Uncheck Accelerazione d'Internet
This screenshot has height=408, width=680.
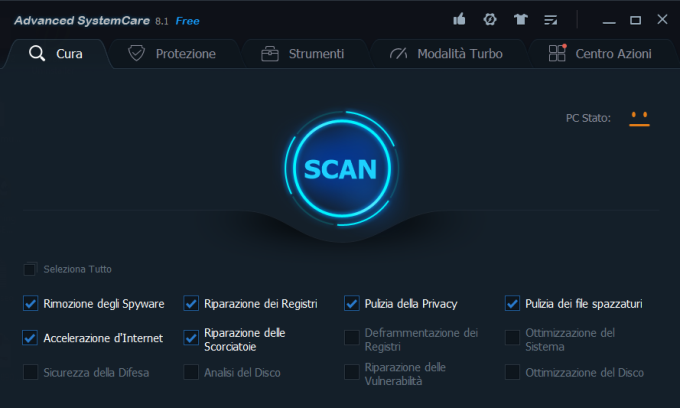[x=30, y=338]
